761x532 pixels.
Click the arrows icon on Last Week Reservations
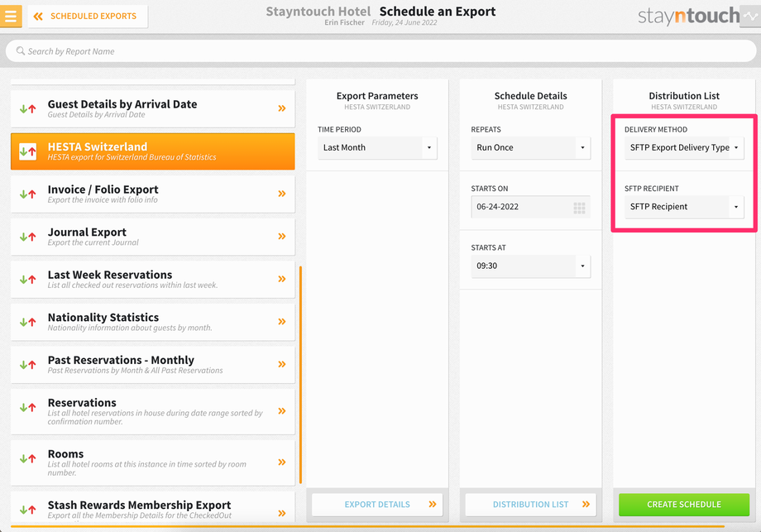27,280
